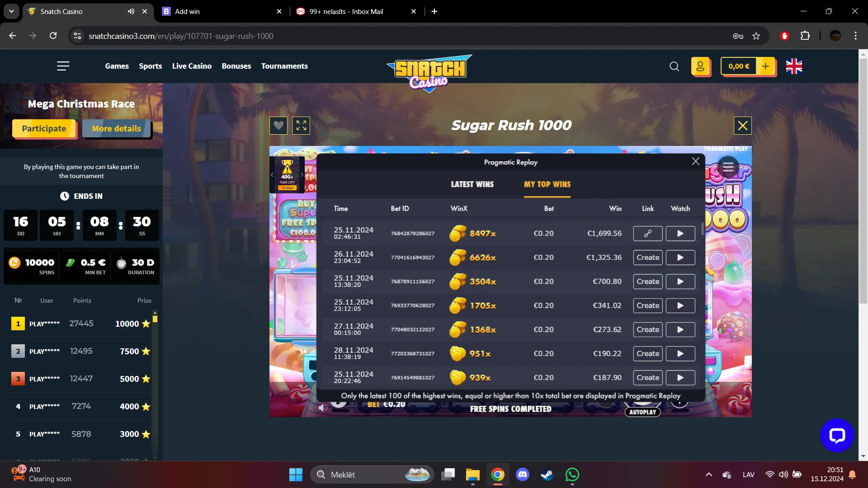Go to Live Casino
This screenshot has height=488, width=868.
click(x=192, y=66)
